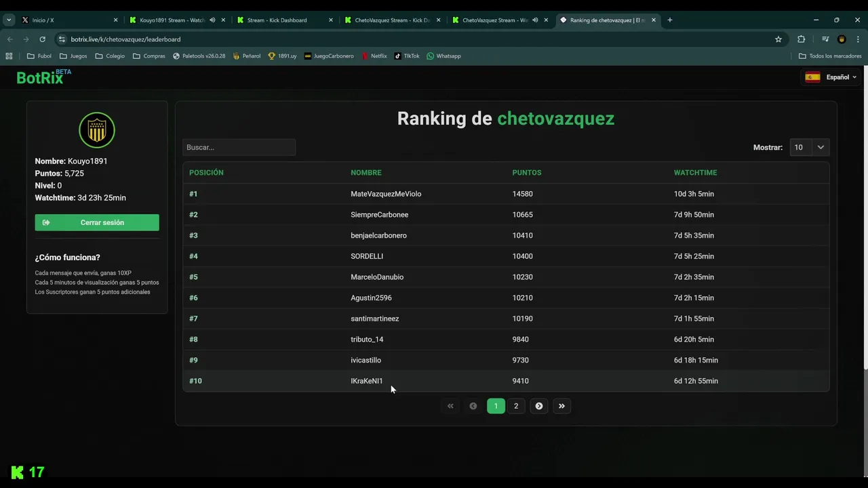This screenshot has width=868, height=488.
Task: Click the PUNTOS column header
Action: click(x=527, y=173)
